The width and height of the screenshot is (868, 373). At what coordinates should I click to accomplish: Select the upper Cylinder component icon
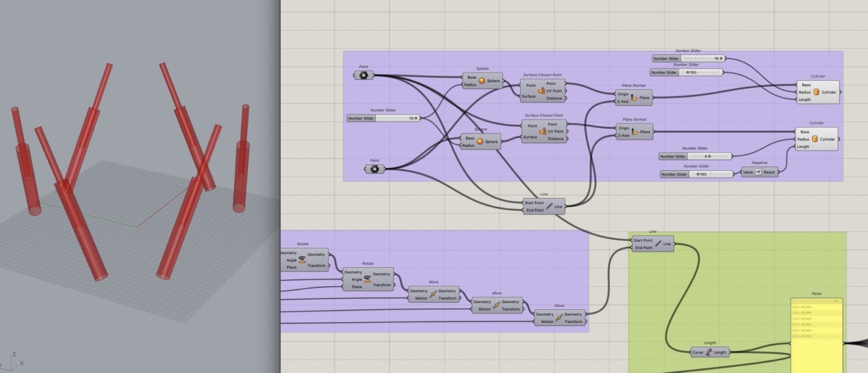pos(816,92)
